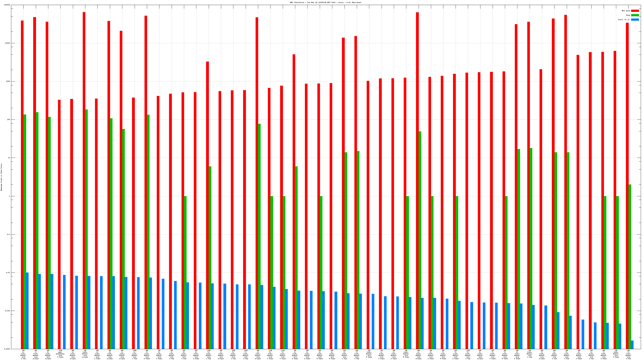The height and width of the screenshot is (362, 644).
Task: Click the 13@ list.dnswl.org 1 hop label
Action: coord(208,355)
